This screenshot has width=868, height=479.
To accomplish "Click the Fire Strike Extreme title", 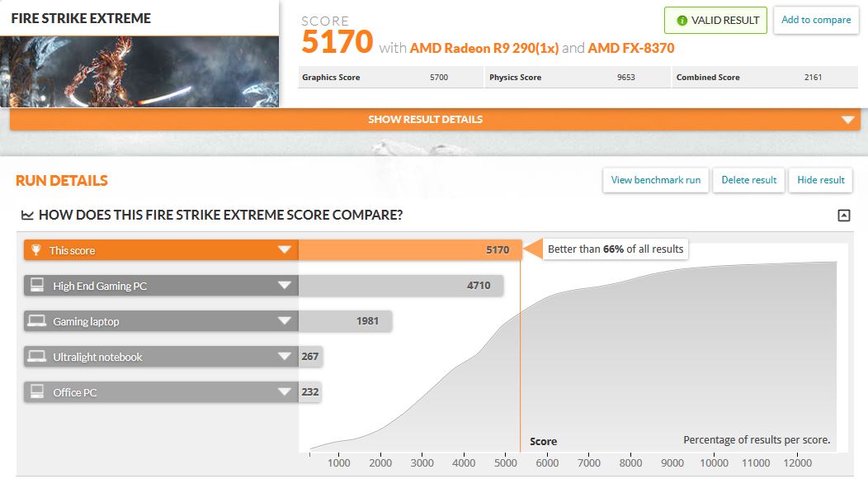I will [81, 18].
